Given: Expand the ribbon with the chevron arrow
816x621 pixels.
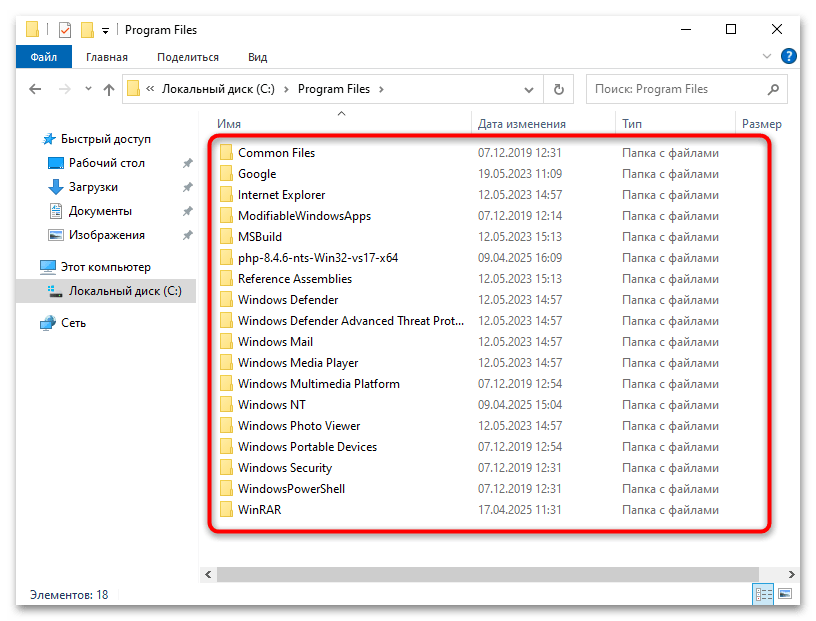Looking at the screenshot, I should pyautogui.click(x=767, y=56).
